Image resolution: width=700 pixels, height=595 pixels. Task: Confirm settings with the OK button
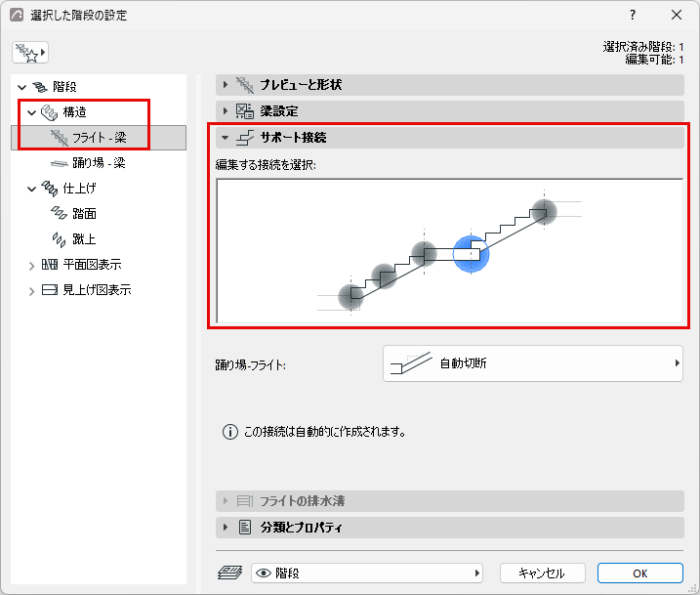click(x=640, y=574)
